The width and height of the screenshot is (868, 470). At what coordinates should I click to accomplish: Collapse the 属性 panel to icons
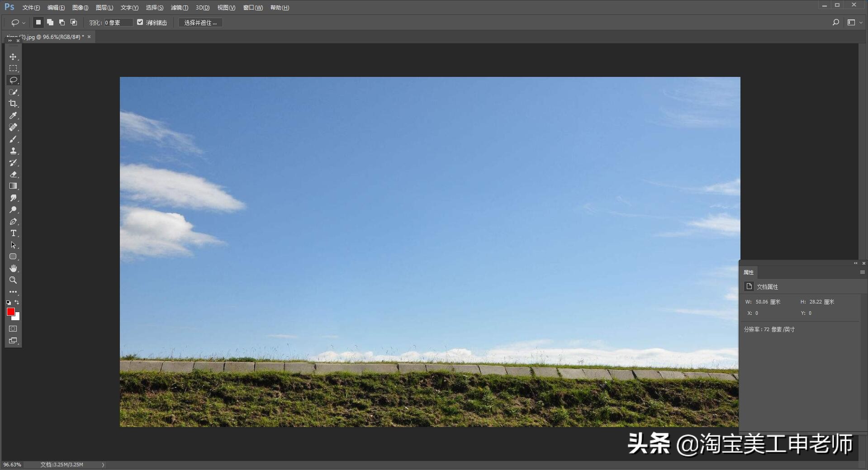855,263
